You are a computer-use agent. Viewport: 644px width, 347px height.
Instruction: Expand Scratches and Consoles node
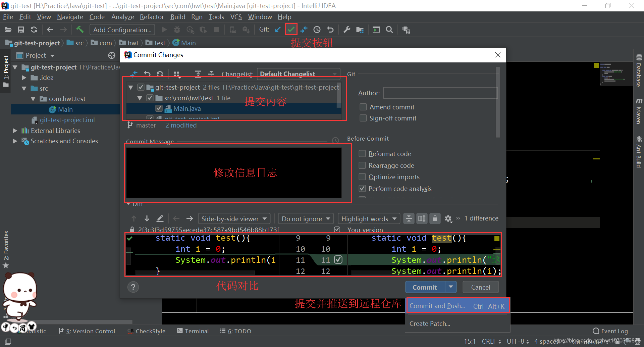15,141
